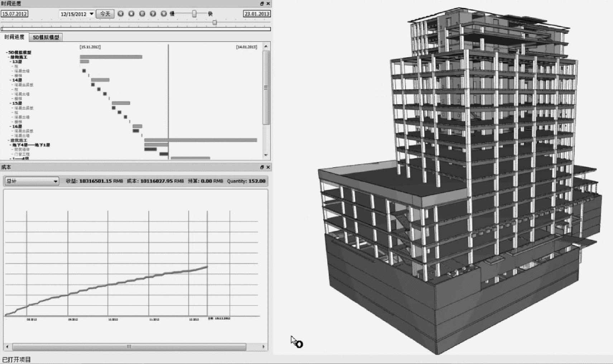This screenshot has width=613, height=364.
Task: Click the 今天 button
Action: 105,14
